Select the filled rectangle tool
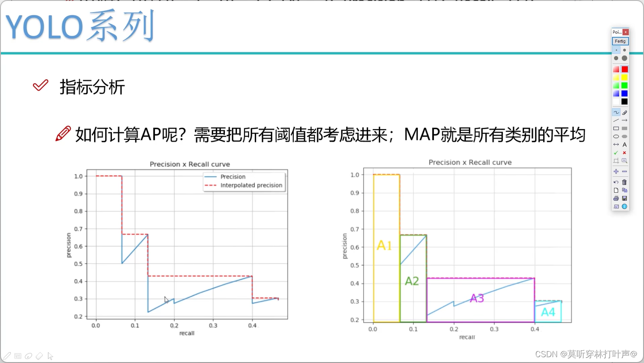The width and height of the screenshot is (644, 363). tap(624, 128)
